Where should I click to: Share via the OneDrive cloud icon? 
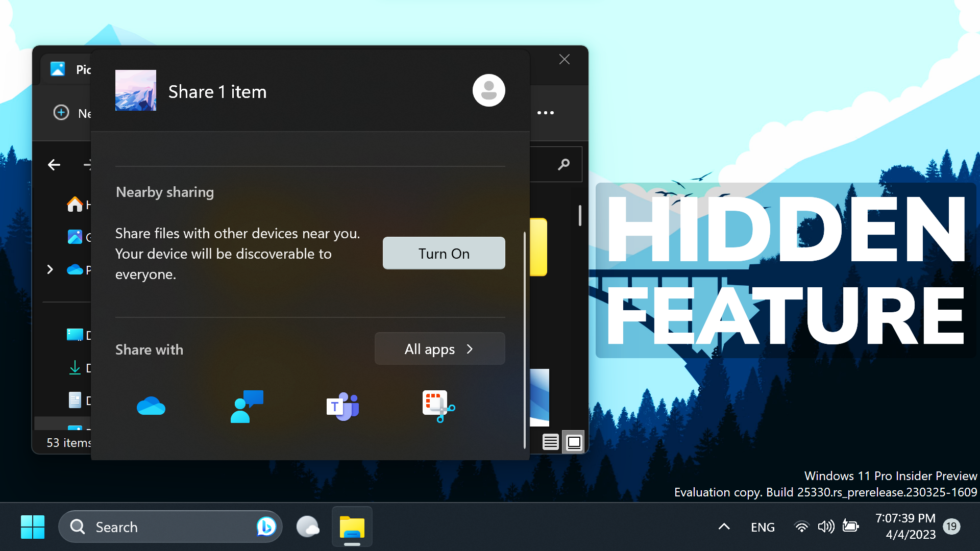click(x=151, y=407)
